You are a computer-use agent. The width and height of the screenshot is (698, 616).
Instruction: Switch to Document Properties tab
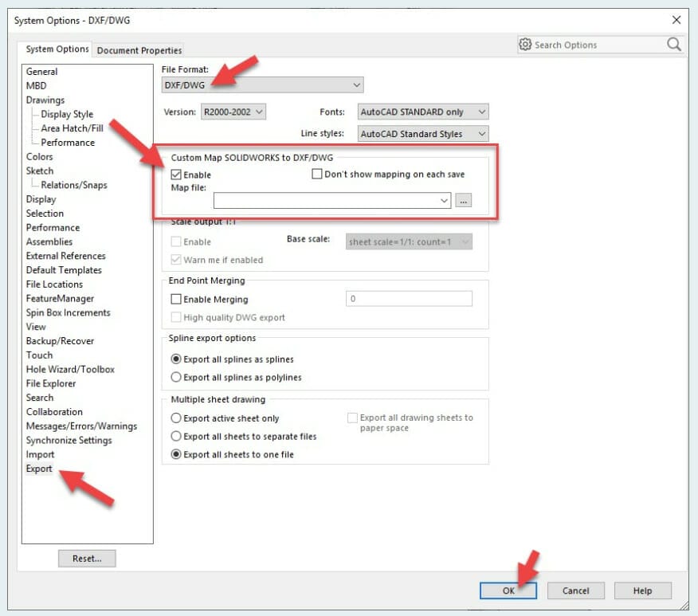[x=139, y=50]
